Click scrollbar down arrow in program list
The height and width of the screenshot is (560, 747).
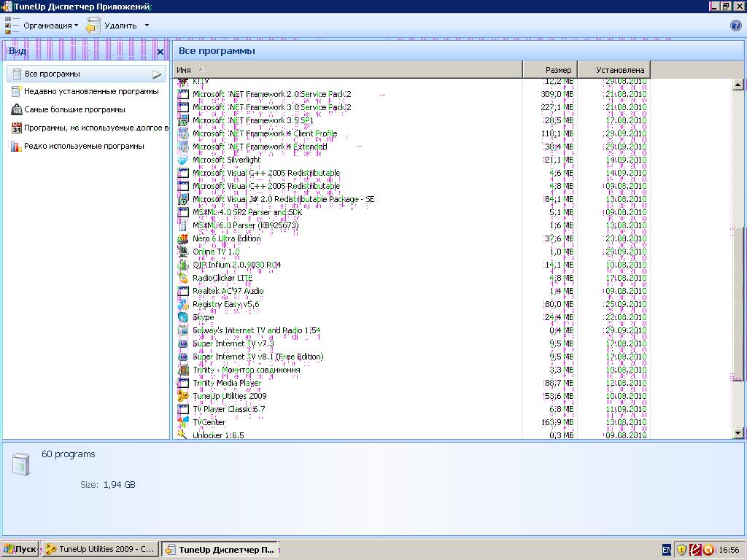[738, 433]
